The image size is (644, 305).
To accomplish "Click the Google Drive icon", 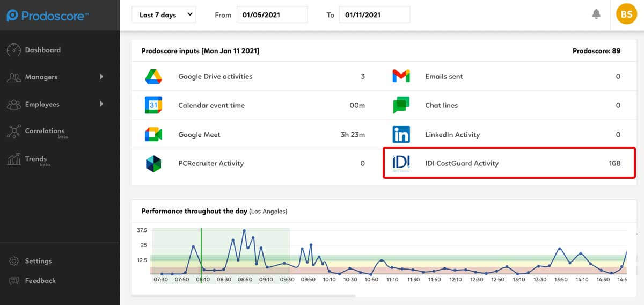I will pyautogui.click(x=153, y=76).
